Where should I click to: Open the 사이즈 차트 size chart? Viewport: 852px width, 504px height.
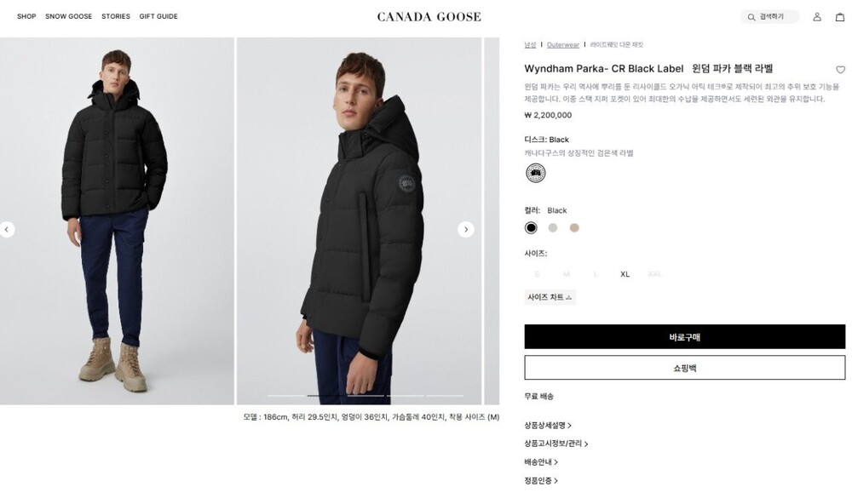tap(550, 297)
